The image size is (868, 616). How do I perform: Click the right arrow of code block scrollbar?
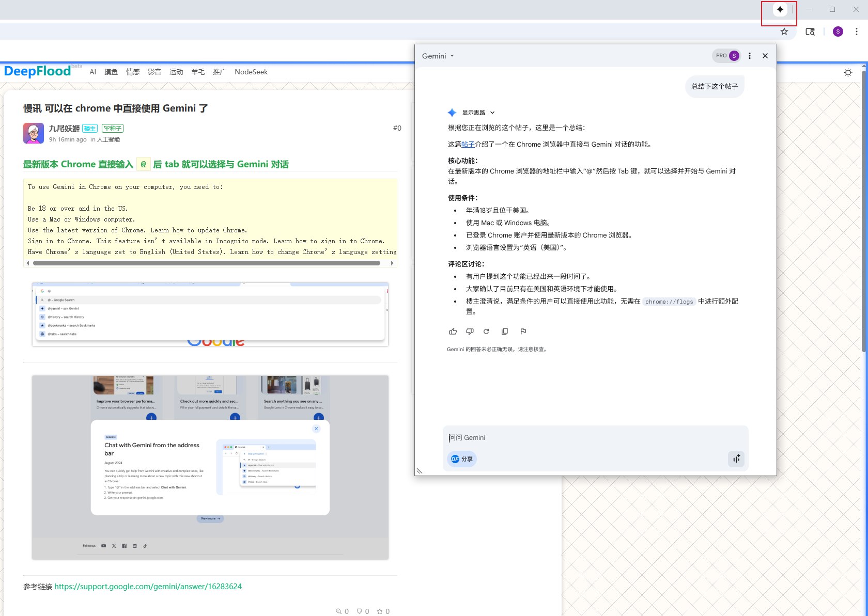click(x=392, y=263)
